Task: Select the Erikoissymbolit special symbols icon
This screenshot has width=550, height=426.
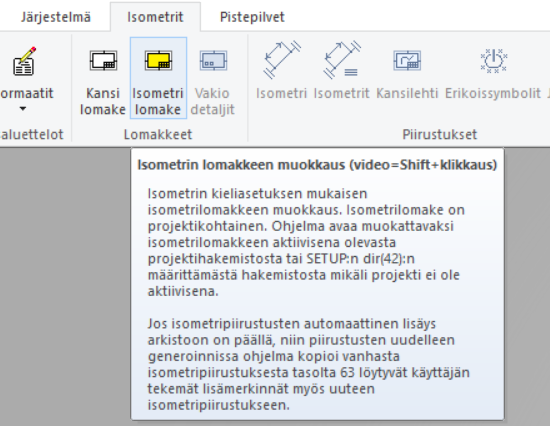Action: pos(493,61)
